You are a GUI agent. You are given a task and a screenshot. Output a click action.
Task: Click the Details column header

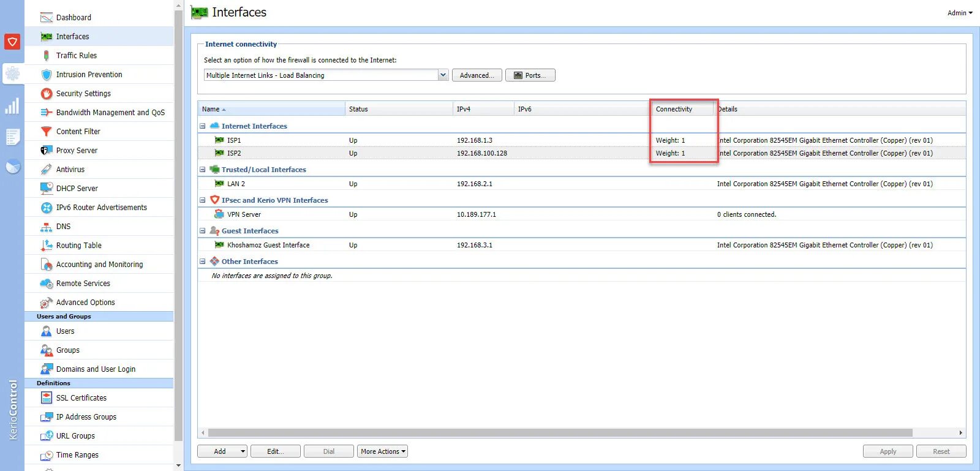pyautogui.click(x=840, y=109)
